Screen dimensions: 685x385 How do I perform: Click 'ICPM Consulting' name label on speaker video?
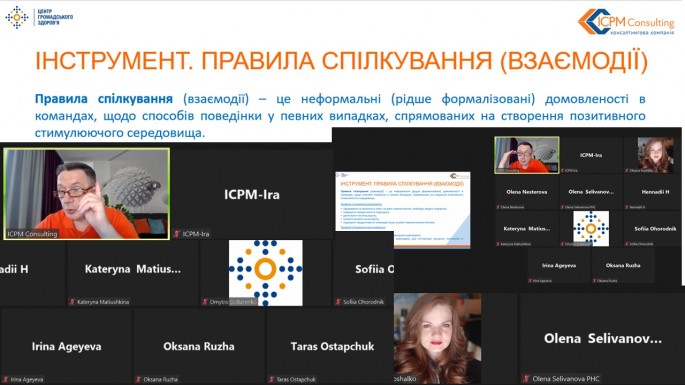click(x=32, y=234)
